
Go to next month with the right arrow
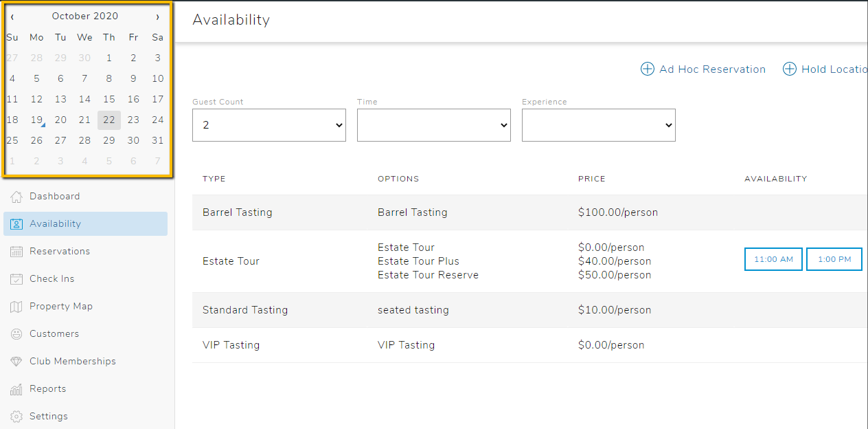point(159,15)
